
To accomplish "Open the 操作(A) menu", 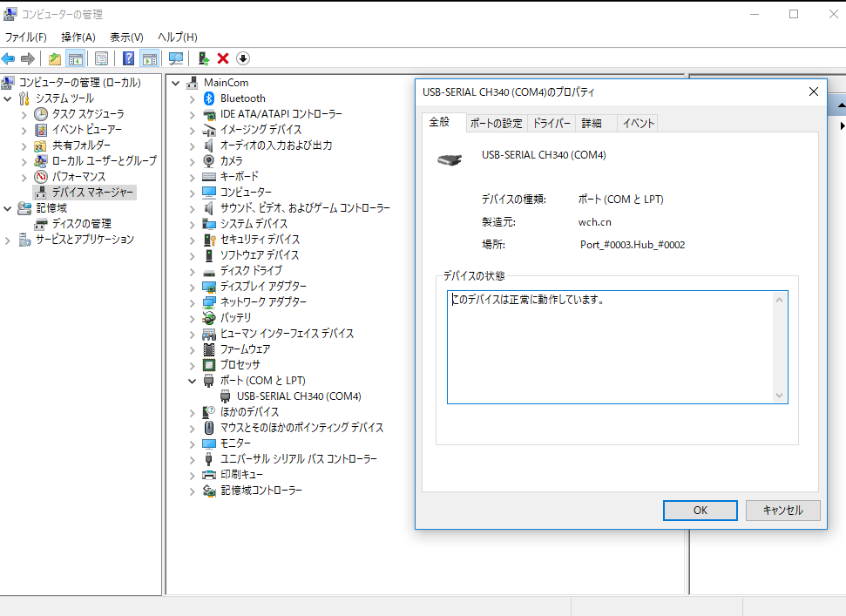I will point(78,37).
